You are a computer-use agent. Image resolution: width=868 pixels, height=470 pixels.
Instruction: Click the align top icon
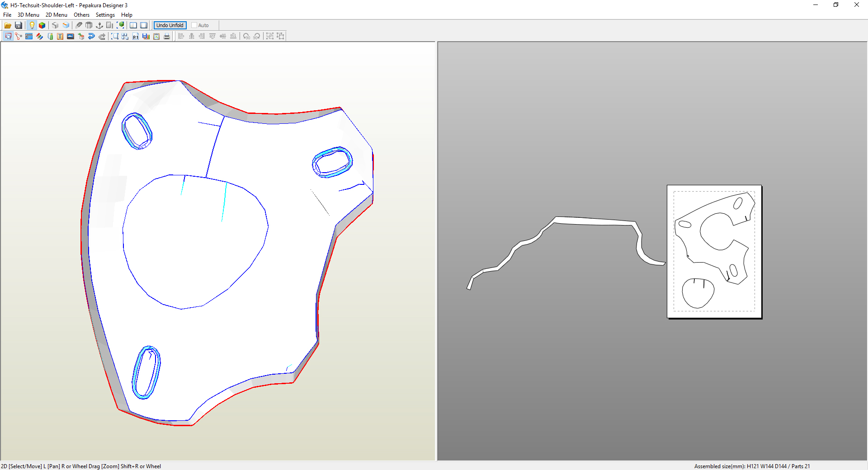[212, 36]
